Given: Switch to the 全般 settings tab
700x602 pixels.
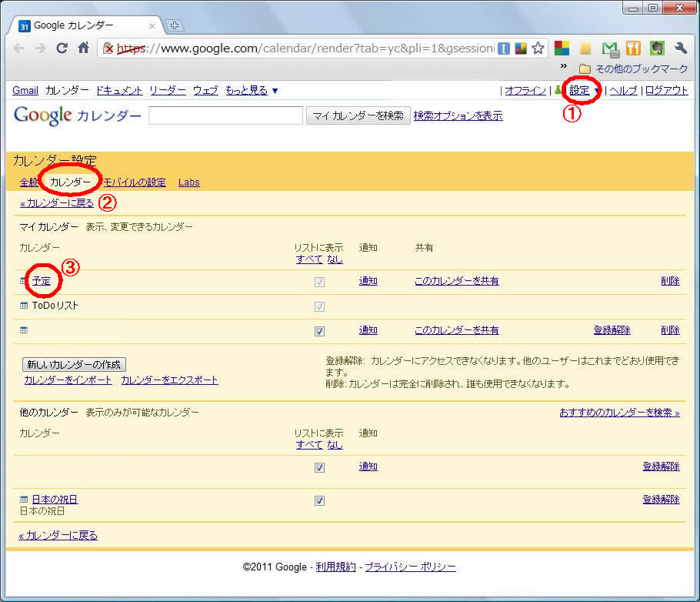Looking at the screenshot, I should tap(29, 182).
